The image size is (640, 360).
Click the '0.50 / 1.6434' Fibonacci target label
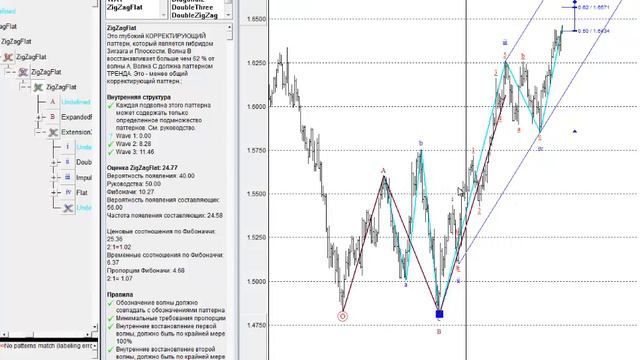(594, 31)
